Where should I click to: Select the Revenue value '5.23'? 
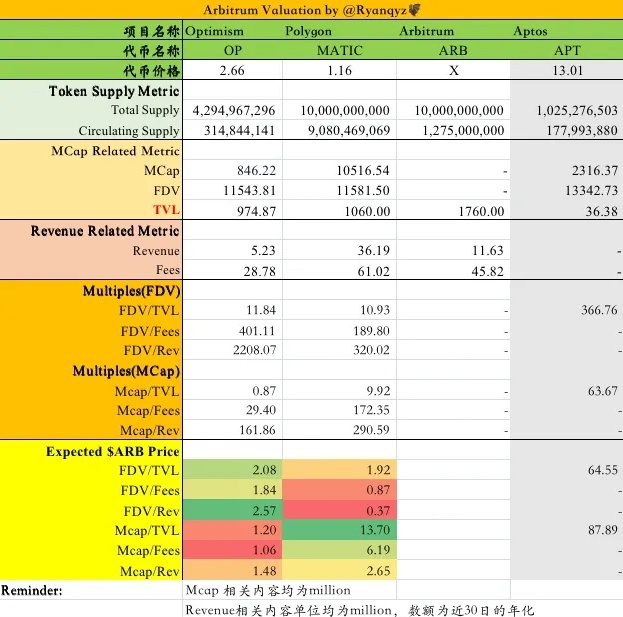tap(263, 251)
